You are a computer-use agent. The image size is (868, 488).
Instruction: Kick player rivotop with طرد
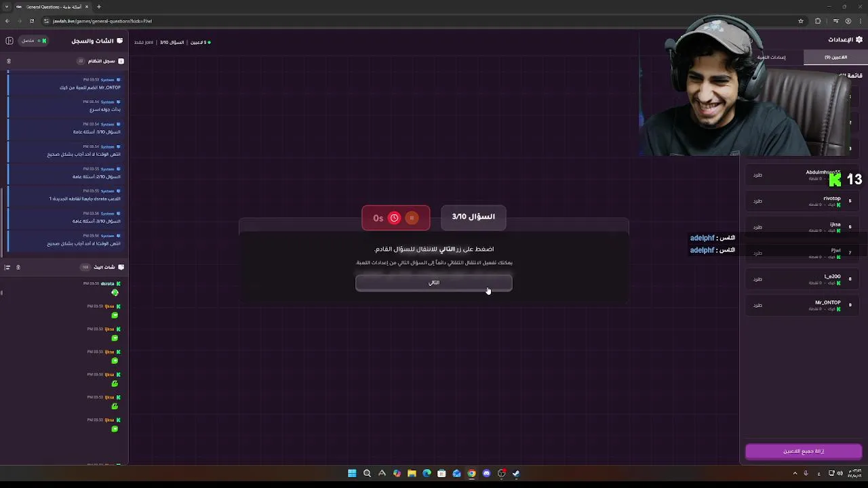tap(757, 201)
